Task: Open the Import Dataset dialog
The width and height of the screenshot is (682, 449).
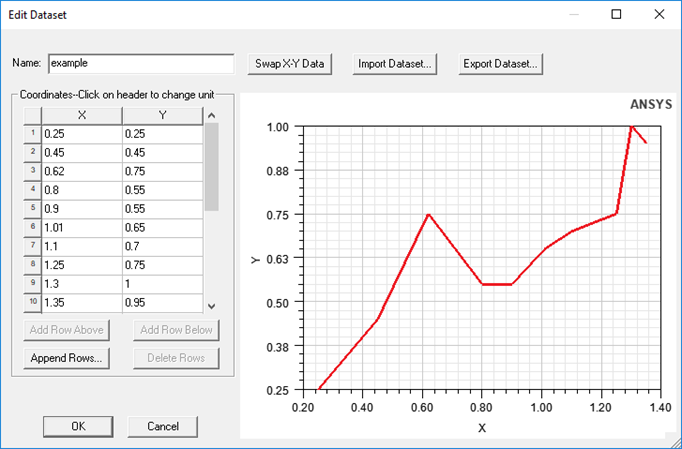Action: (x=394, y=64)
